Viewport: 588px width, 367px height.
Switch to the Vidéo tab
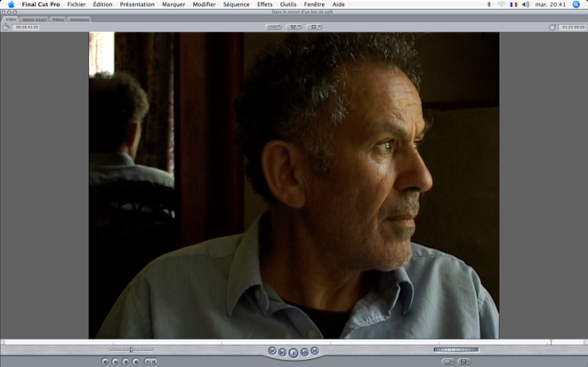tap(11, 19)
